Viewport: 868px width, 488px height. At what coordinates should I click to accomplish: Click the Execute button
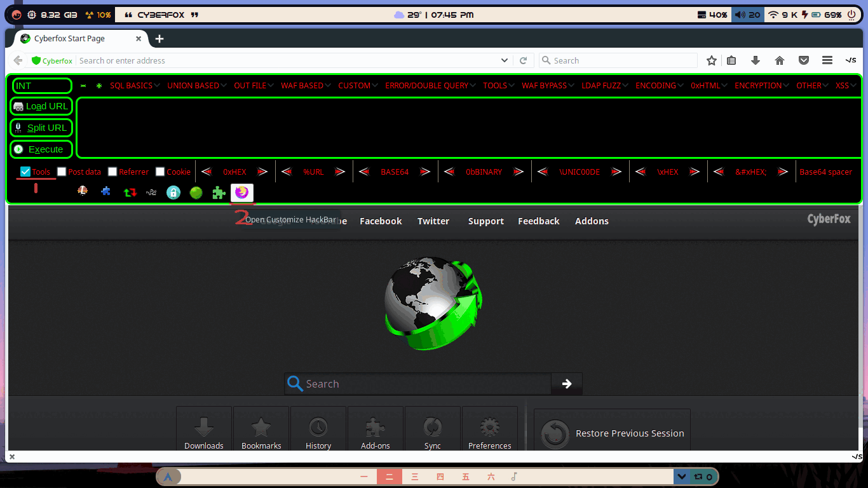click(x=41, y=149)
